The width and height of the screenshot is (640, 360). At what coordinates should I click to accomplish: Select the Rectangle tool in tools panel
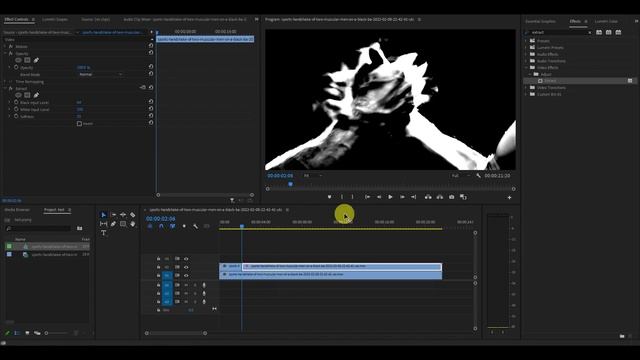tap(123, 224)
